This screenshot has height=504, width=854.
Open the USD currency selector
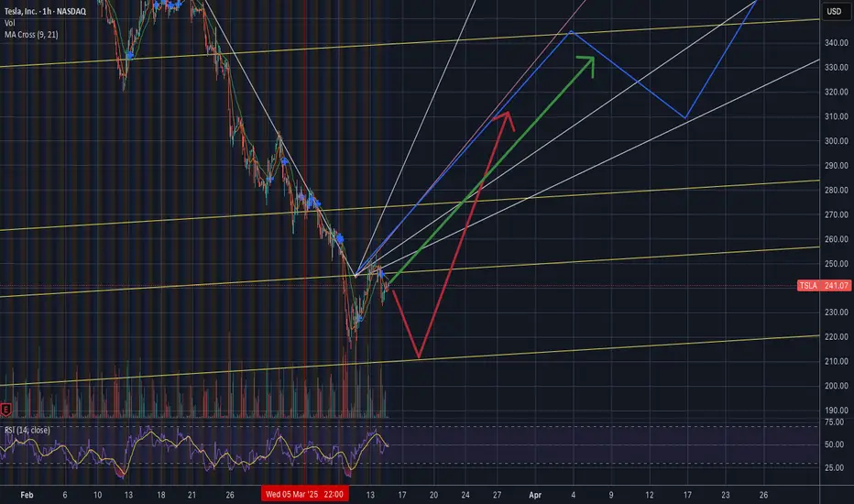pos(834,11)
